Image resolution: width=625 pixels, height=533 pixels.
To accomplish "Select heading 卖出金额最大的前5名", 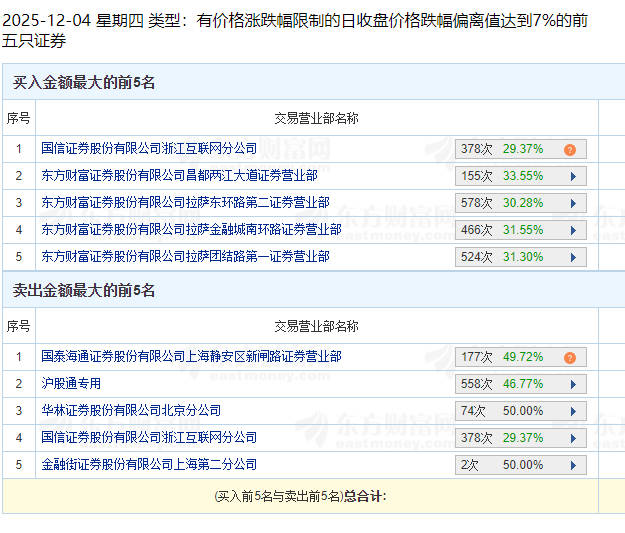I will 84,290.
